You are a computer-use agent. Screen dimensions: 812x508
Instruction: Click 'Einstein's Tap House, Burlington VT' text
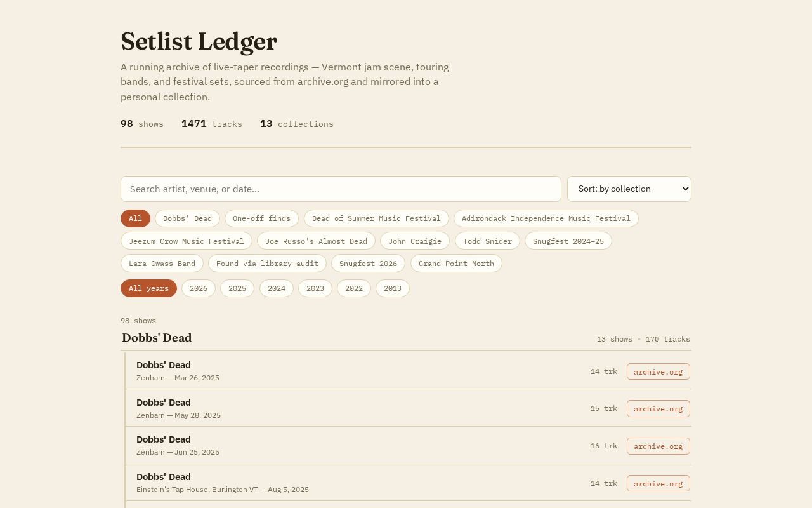[x=197, y=490]
